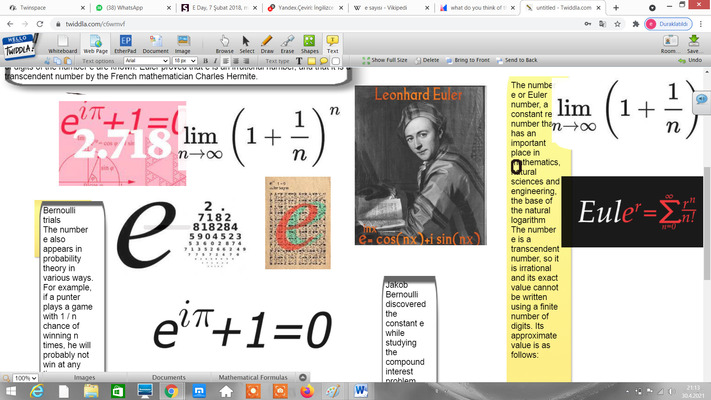Open Firefox from the taskbar
Viewport: 711px width, 400px height.
tap(307, 391)
